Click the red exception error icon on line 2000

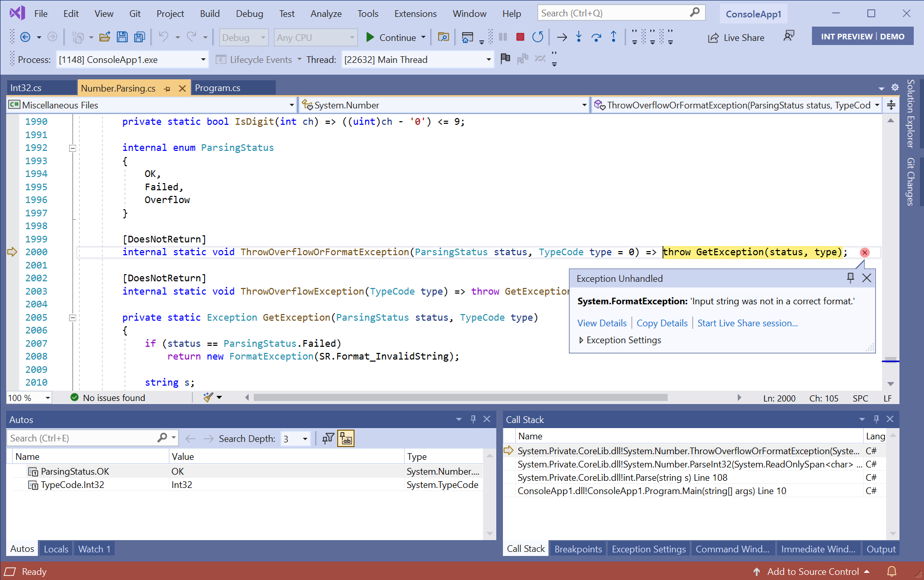point(865,252)
